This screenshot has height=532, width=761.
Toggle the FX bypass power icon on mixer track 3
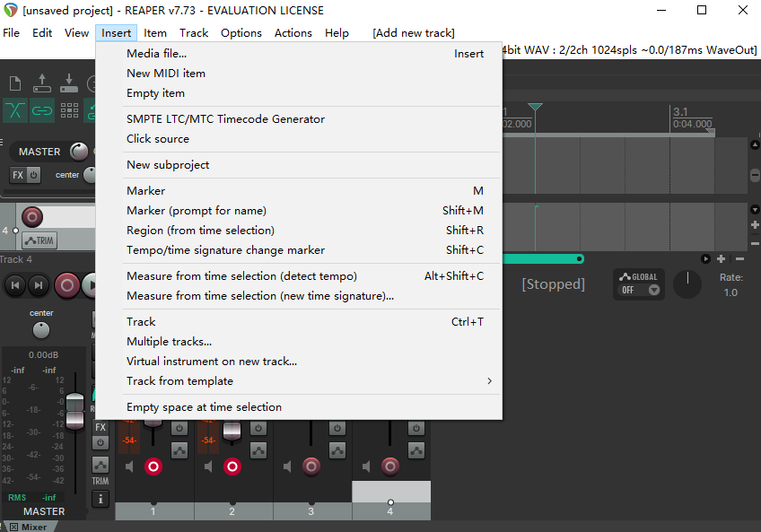tap(337, 428)
